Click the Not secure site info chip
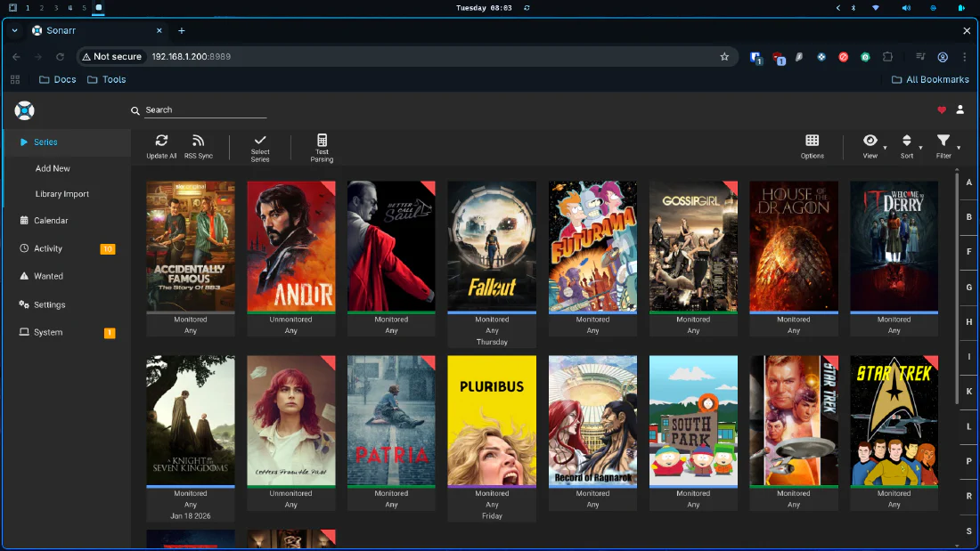980x551 pixels. 112,57
